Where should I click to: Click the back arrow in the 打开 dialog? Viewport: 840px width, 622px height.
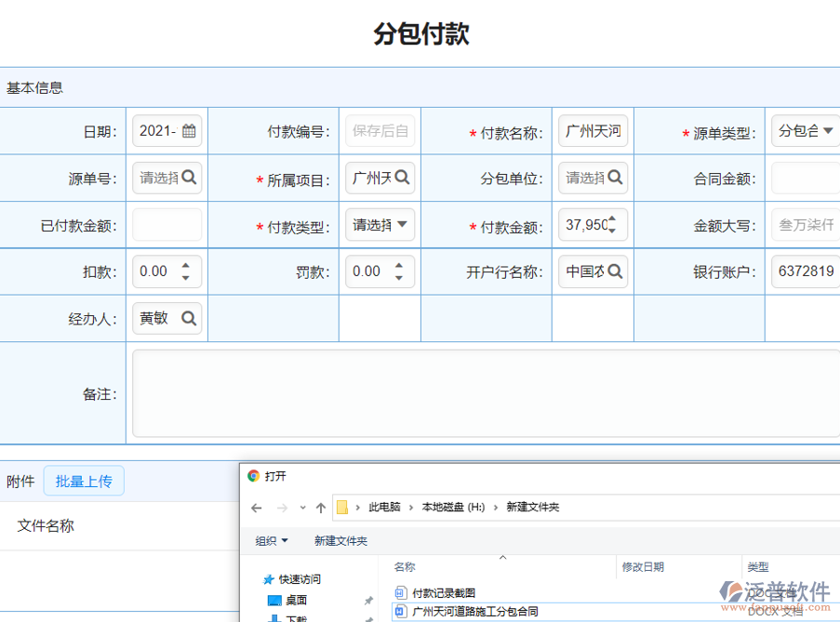[x=256, y=508]
